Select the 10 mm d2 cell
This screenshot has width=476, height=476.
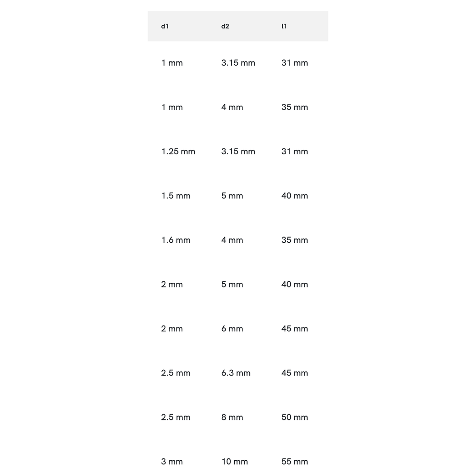pyautogui.click(x=234, y=461)
